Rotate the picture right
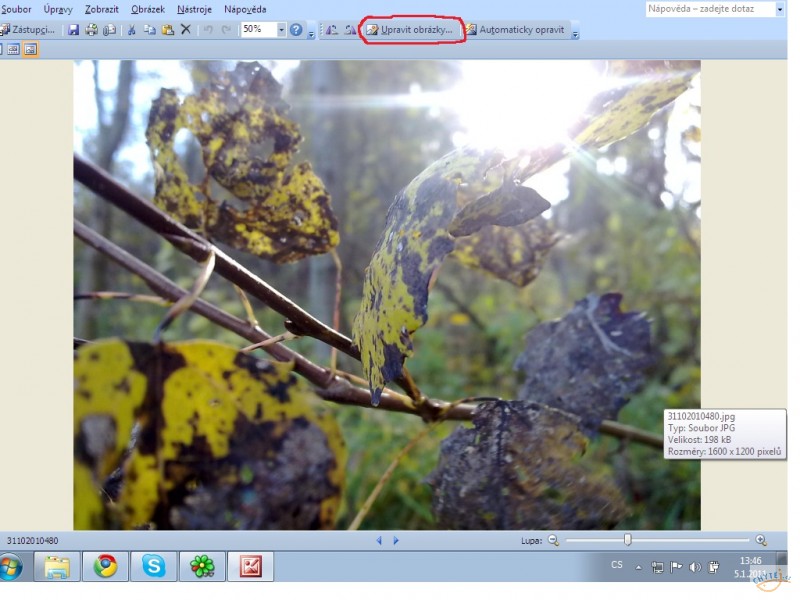 pos(350,30)
